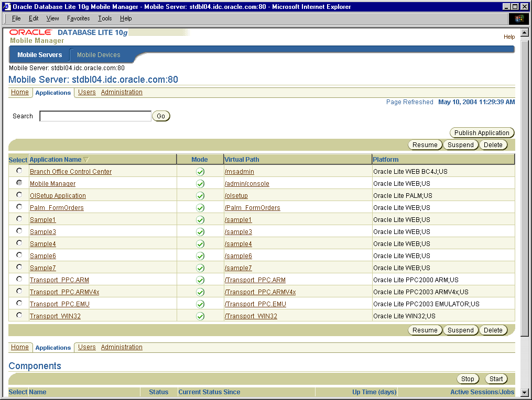Open the top Home subtab
532x400 pixels.
[20, 92]
